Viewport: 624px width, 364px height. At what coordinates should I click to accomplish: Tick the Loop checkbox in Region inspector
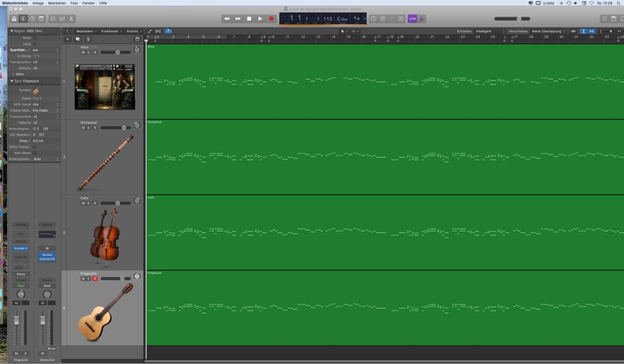(x=35, y=44)
